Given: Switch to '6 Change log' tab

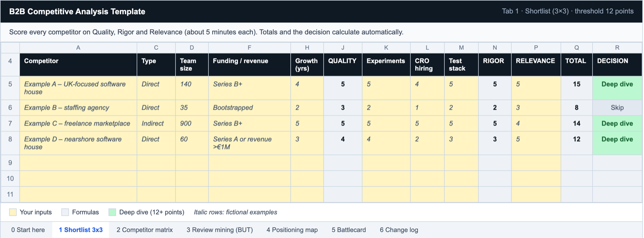Looking at the screenshot, I should coord(399,230).
